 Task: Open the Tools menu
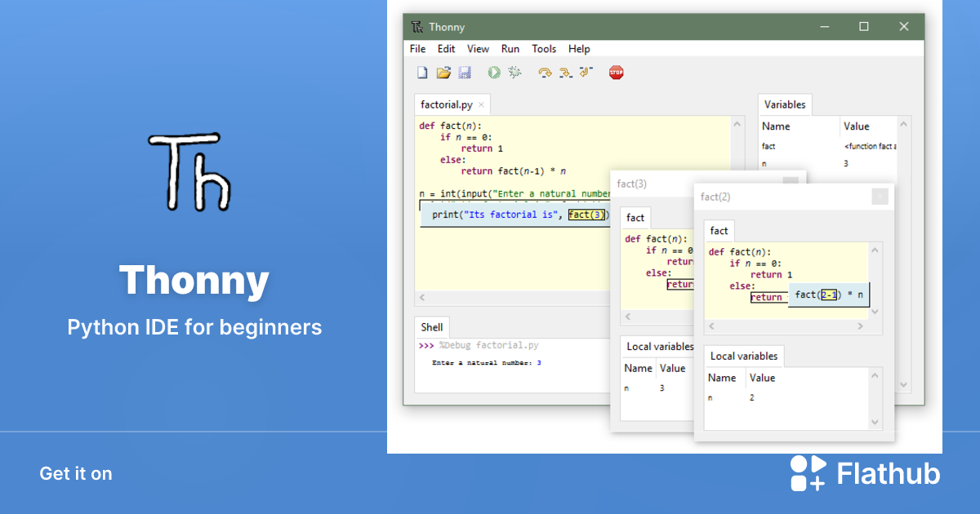(544, 49)
